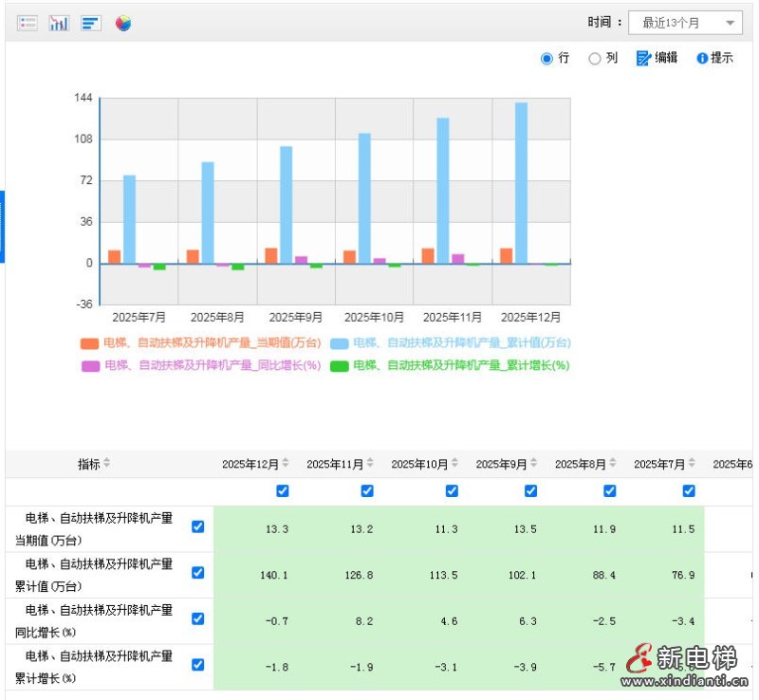Viewport: 759px width, 700px height.
Task: Select the column bar chart icon
Action: click(x=59, y=23)
